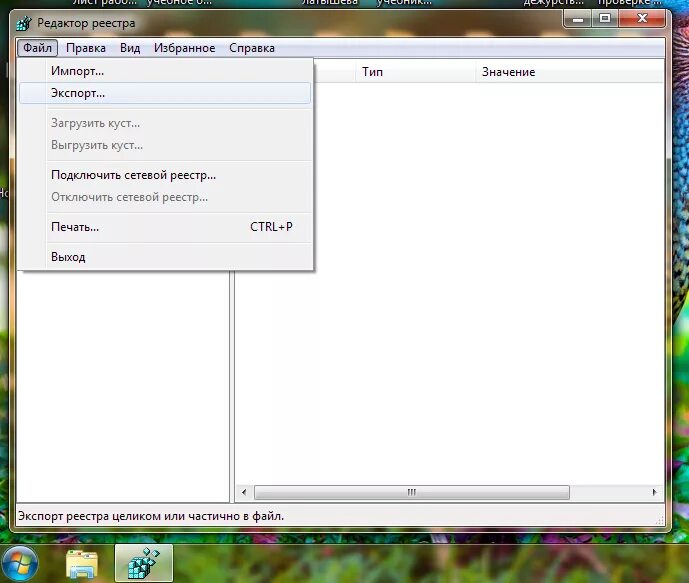The width and height of the screenshot is (689, 583).
Task: Click the horizontal scrollbar thumb
Action: pos(412,492)
